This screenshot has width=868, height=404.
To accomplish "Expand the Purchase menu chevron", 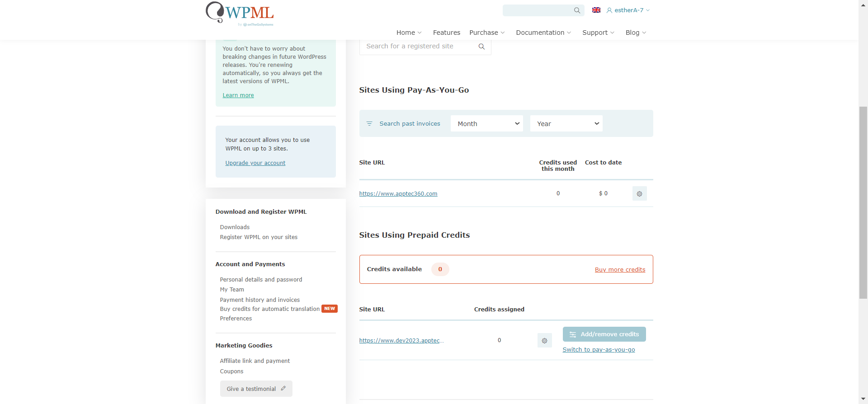I will (503, 33).
